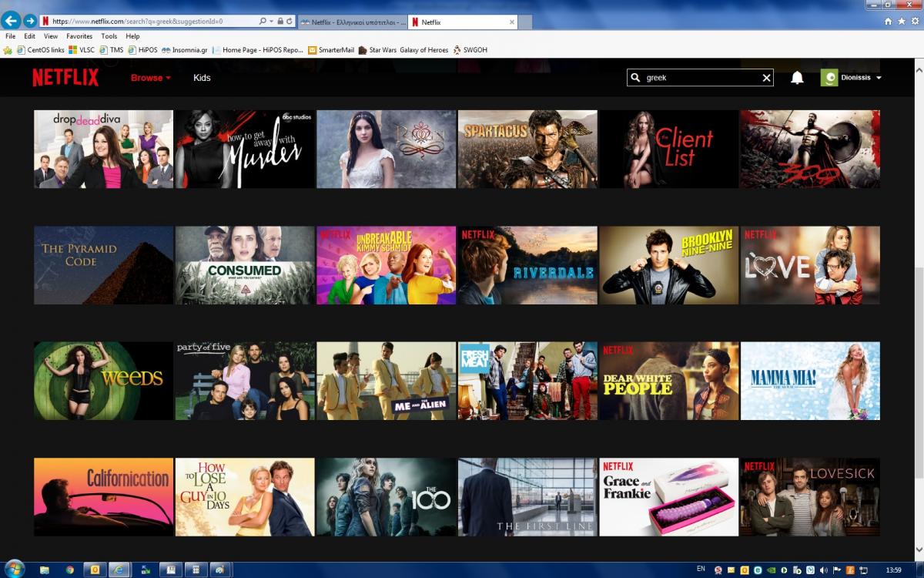The image size is (924, 578).
Task: Open the File menu
Action: click(10, 36)
